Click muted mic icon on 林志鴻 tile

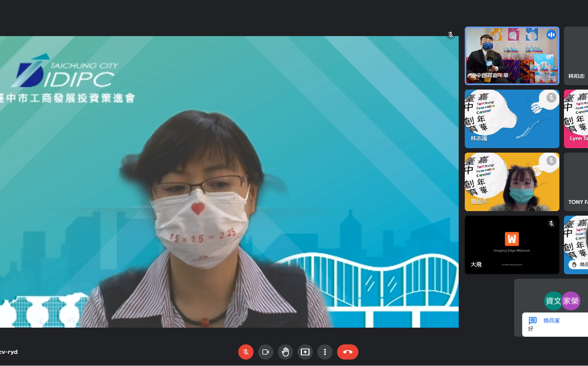[551, 98]
